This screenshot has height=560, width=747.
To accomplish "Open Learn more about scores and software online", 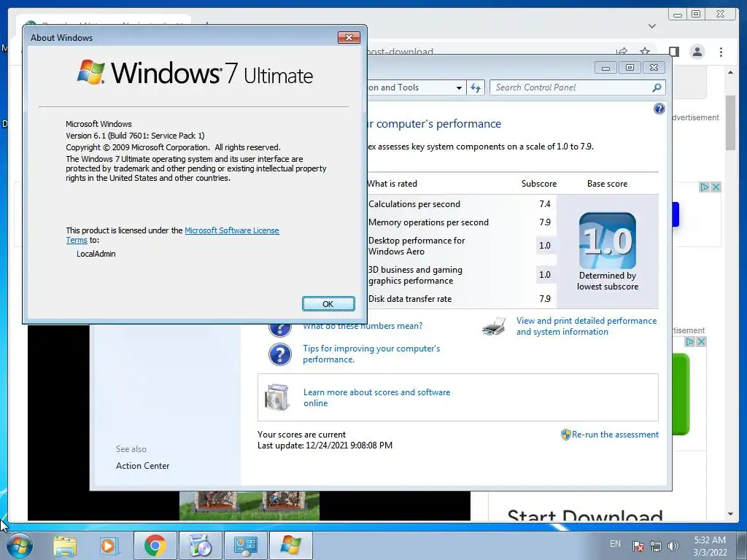I will [376, 397].
